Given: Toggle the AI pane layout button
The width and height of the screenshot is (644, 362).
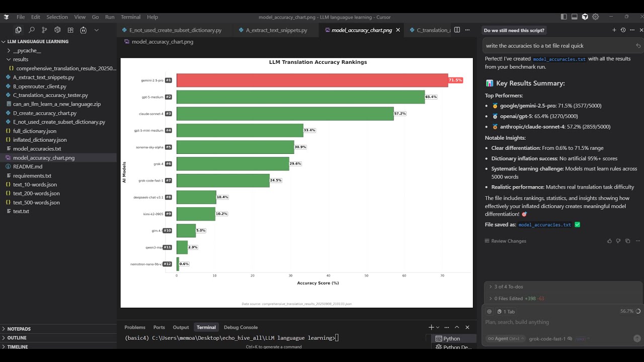Looking at the screenshot, I should pos(585,17).
